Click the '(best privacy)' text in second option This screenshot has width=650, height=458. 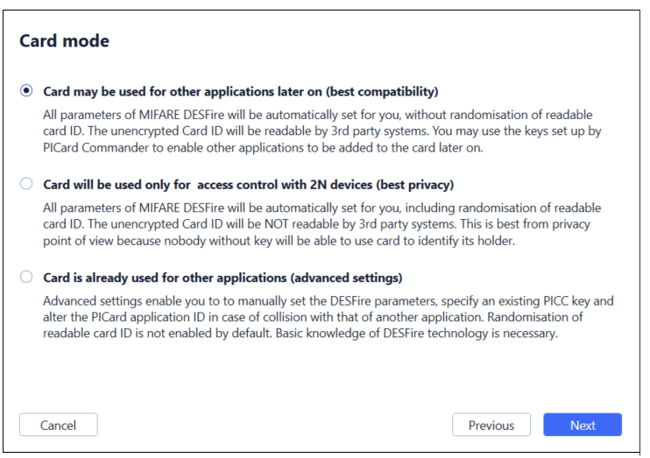coord(415,184)
